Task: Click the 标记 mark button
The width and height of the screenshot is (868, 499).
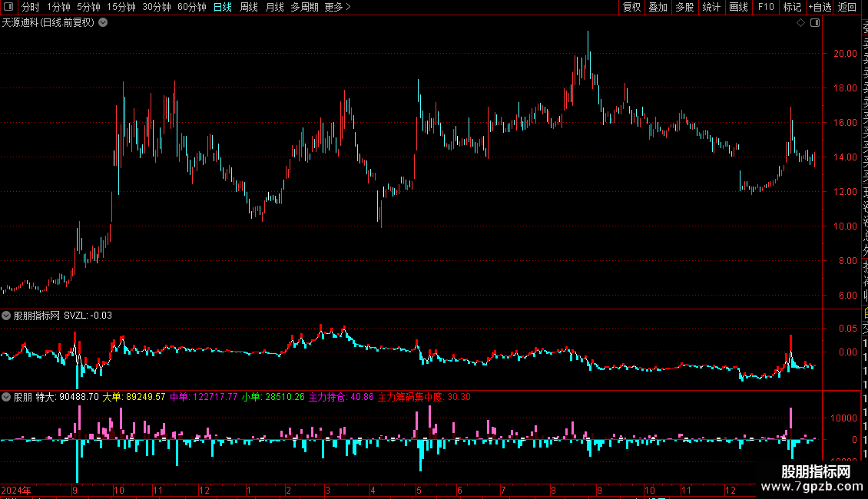Action: point(792,7)
